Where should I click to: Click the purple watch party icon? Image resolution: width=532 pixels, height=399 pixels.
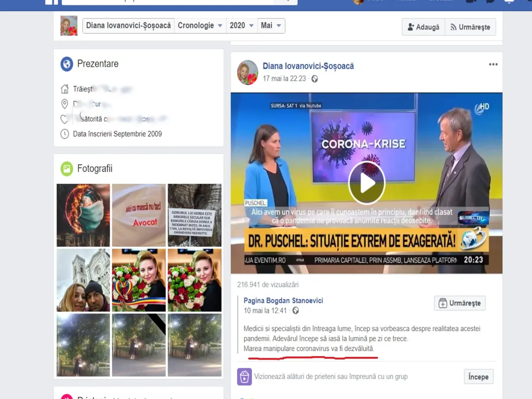pos(244,376)
